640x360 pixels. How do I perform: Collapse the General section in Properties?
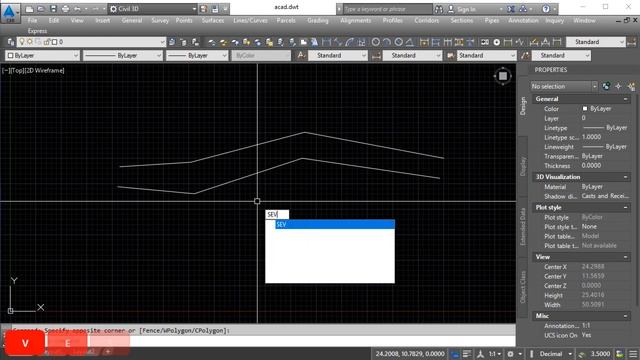pos(625,99)
